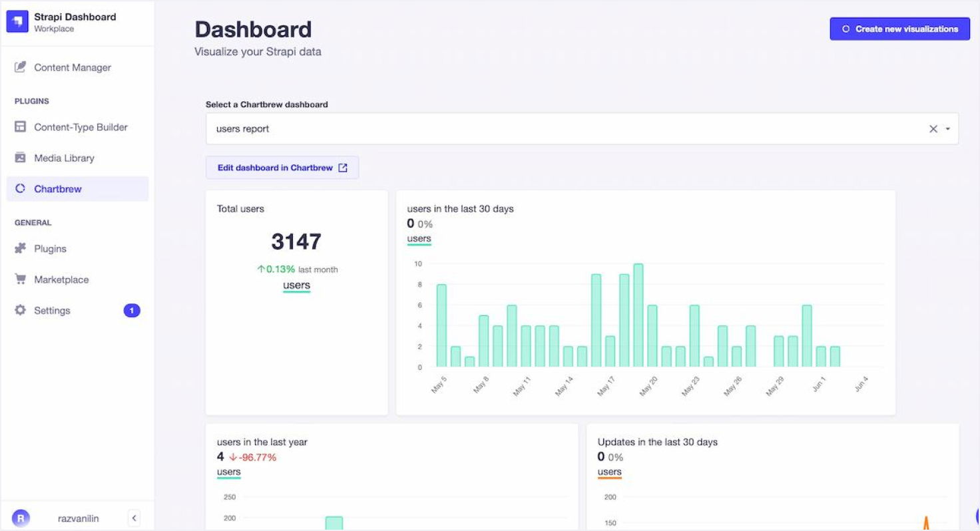Go to Marketplace in the sidebar
This screenshot has height=531, width=980.
[x=61, y=279]
